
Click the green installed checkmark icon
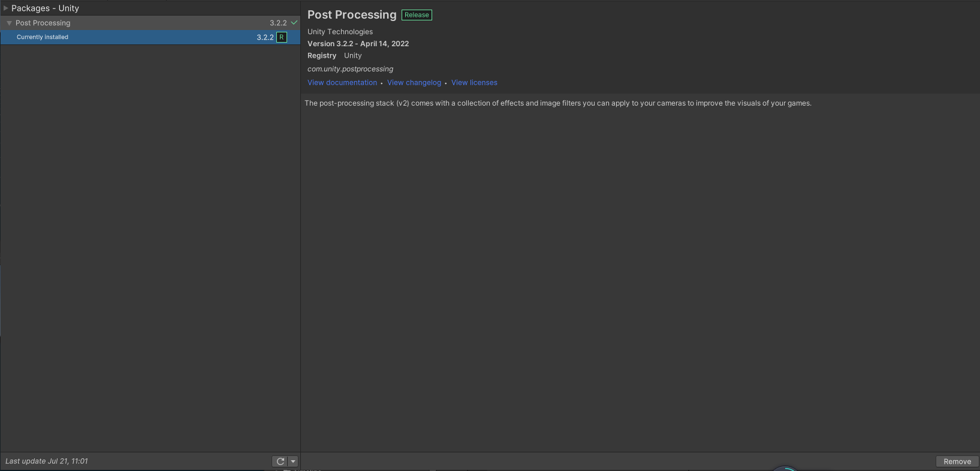(294, 23)
